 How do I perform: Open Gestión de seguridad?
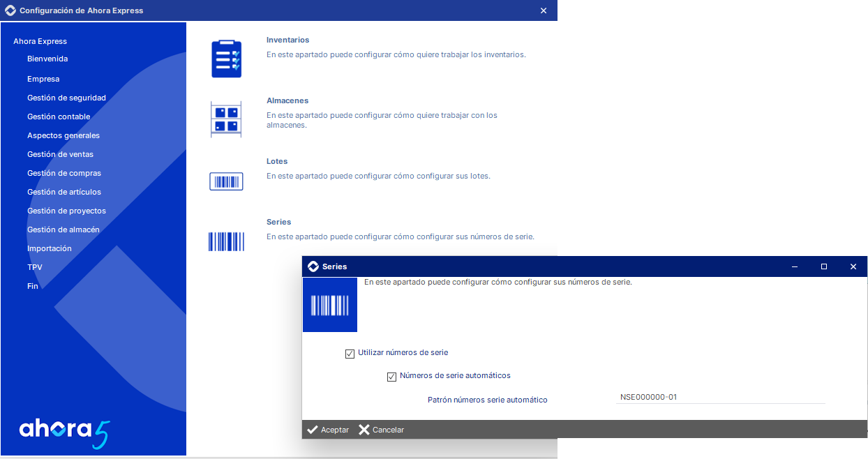pyautogui.click(x=66, y=98)
